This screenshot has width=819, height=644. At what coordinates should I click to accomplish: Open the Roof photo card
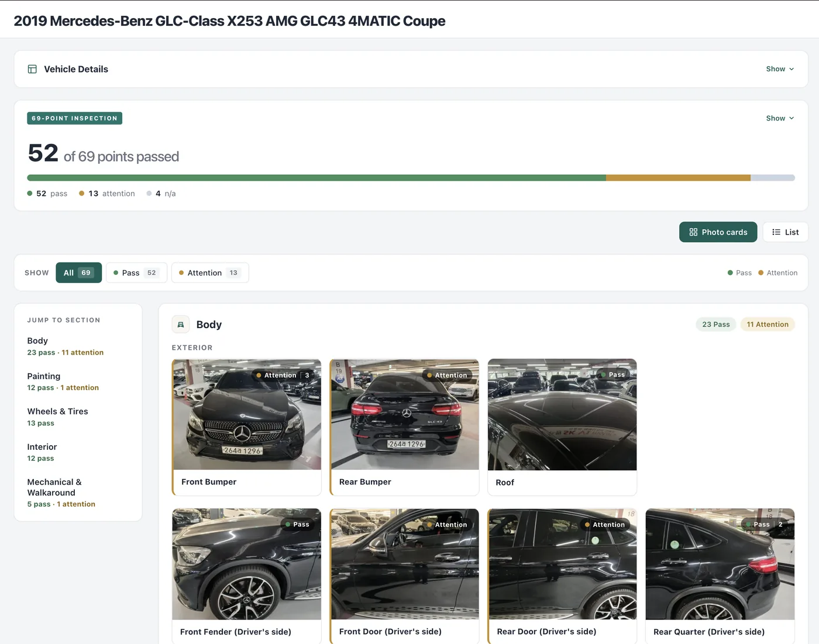click(562, 427)
